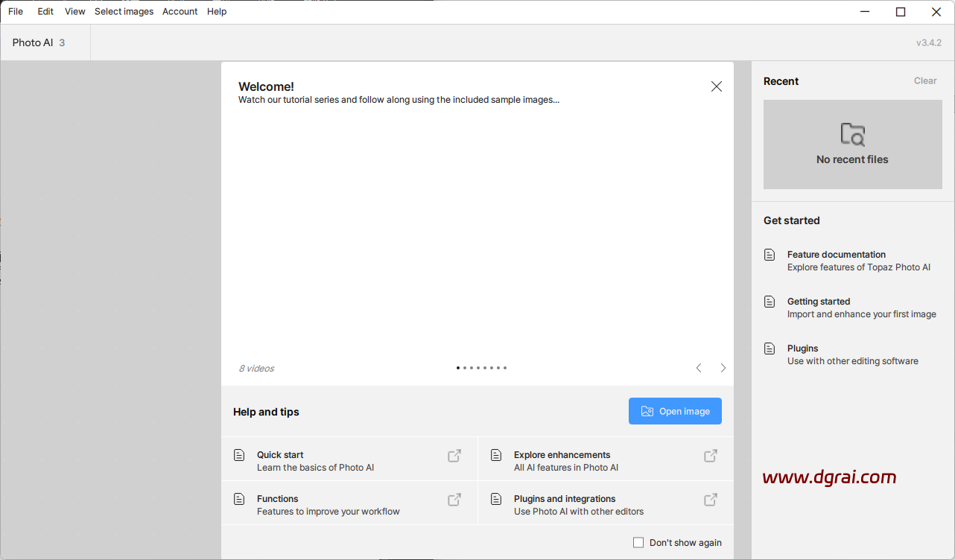Image resolution: width=955 pixels, height=560 pixels.
Task: Click the external-link icon on Functions
Action: coord(454,500)
